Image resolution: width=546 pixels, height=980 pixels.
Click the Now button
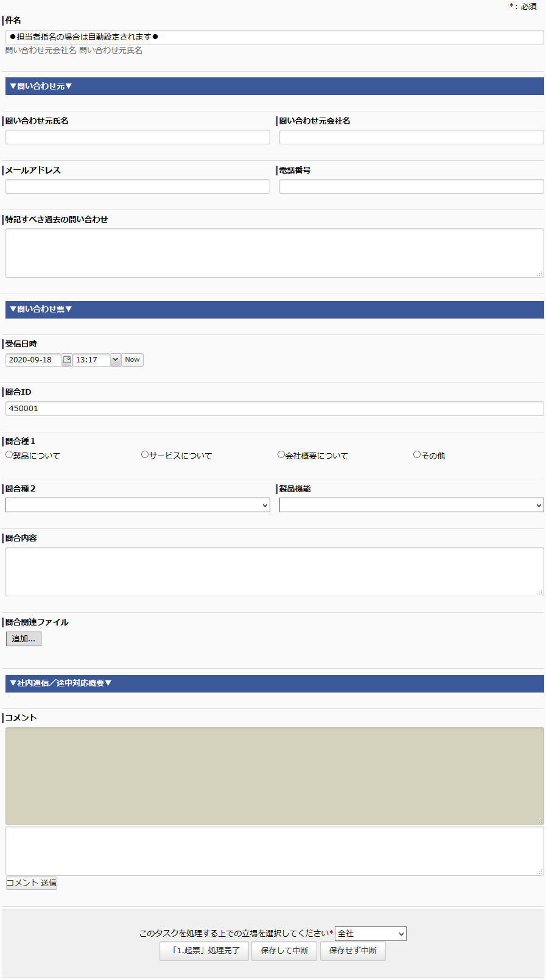(x=132, y=360)
